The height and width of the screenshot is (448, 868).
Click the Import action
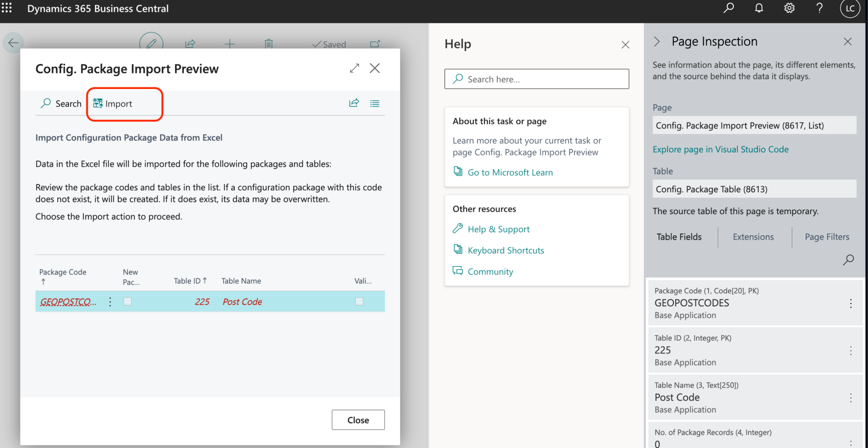[113, 104]
